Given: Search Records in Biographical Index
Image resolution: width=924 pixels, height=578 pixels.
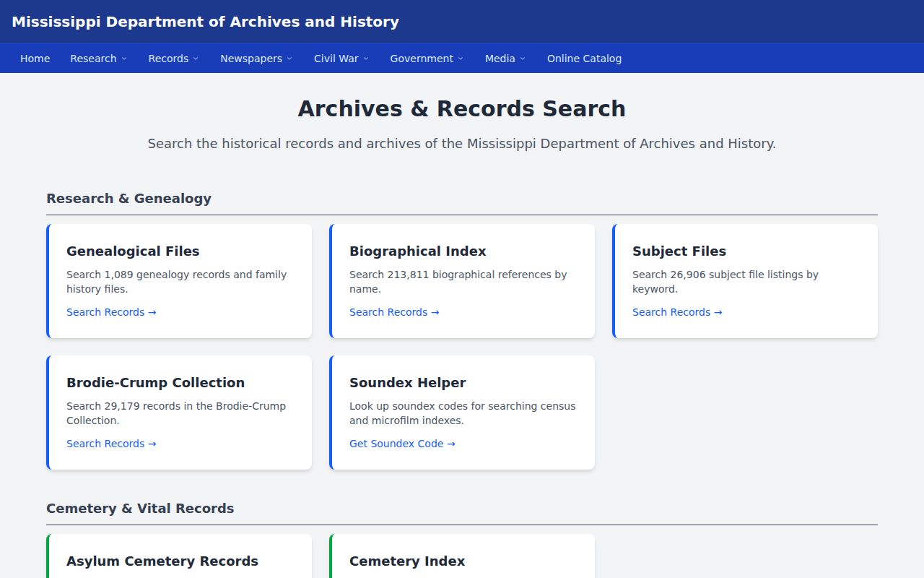Looking at the screenshot, I should (394, 312).
